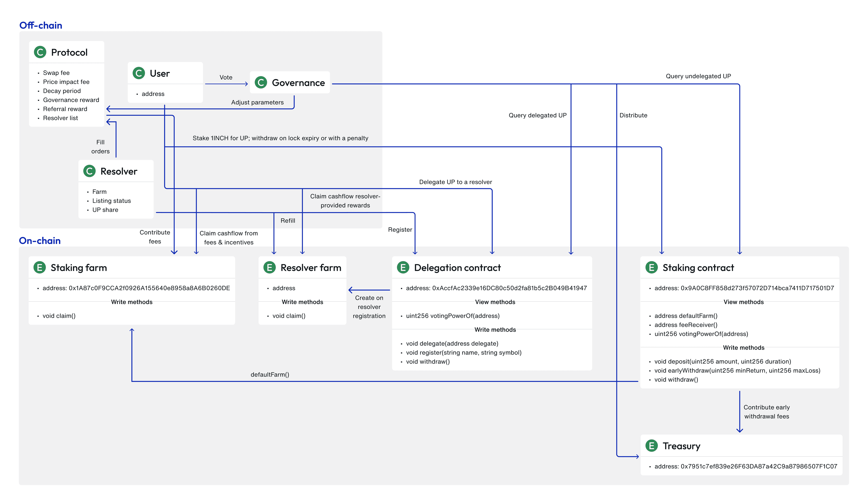This screenshot has width=868, height=504.
Task: Click the void register method in Delegation contract
Action: pyautogui.click(x=464, y=353)
